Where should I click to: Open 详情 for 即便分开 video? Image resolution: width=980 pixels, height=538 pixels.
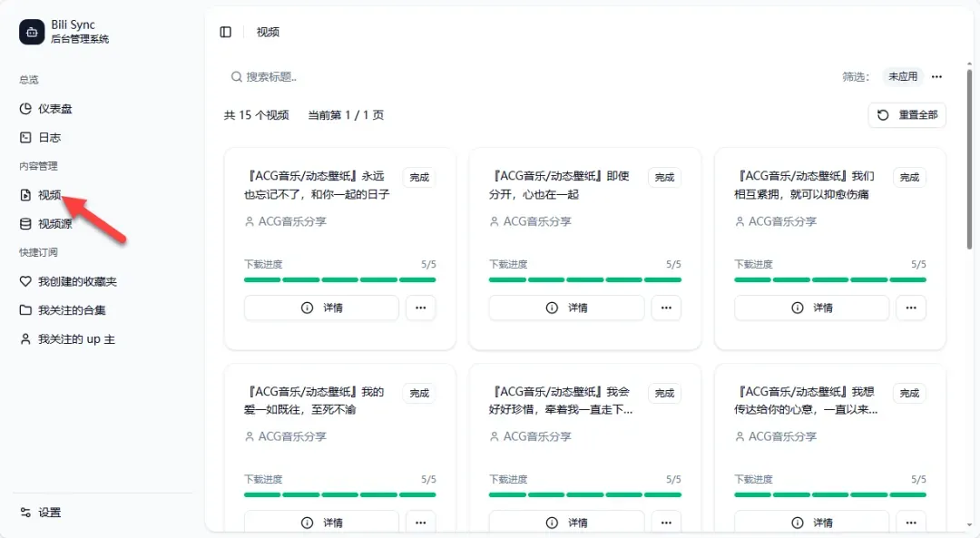pos(566,308)
